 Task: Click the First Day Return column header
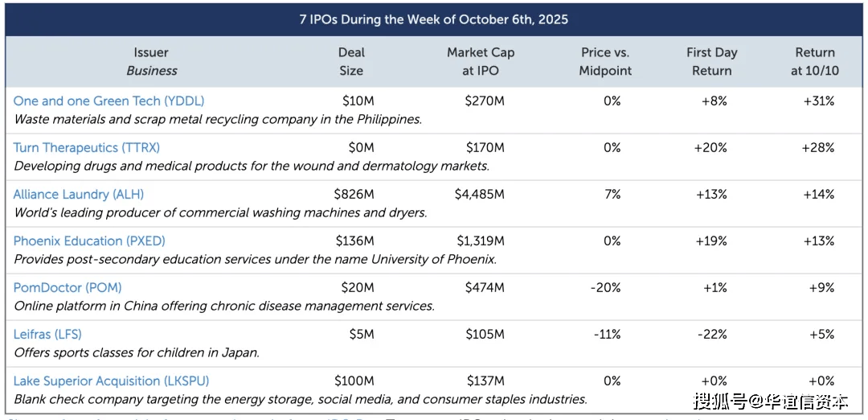(x=711, y=61)
